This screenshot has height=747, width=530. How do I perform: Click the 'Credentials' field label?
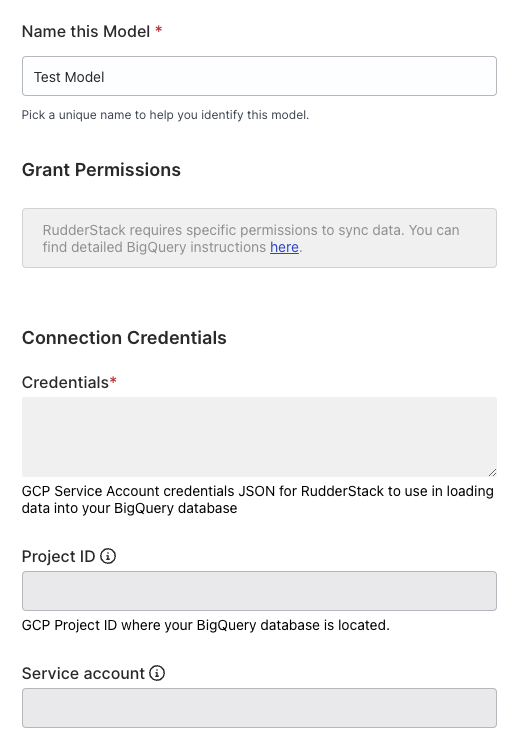point(65,383)
